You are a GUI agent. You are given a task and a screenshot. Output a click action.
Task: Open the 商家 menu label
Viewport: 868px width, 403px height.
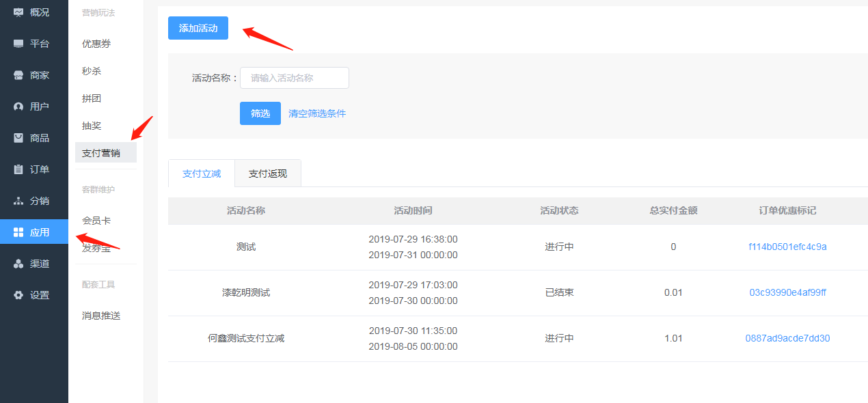click(x=40, y=75)
